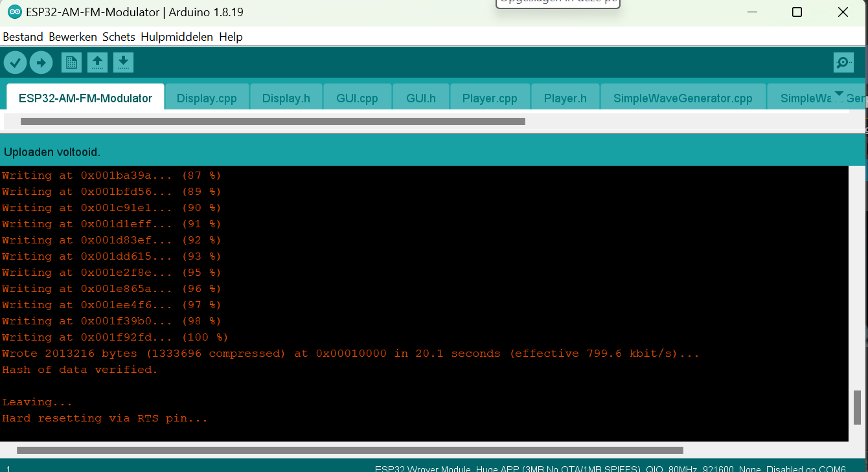This screenshot has height=472, width=868.
Task: Click the Arduino logo in title bar
Action: pos(14,12)
